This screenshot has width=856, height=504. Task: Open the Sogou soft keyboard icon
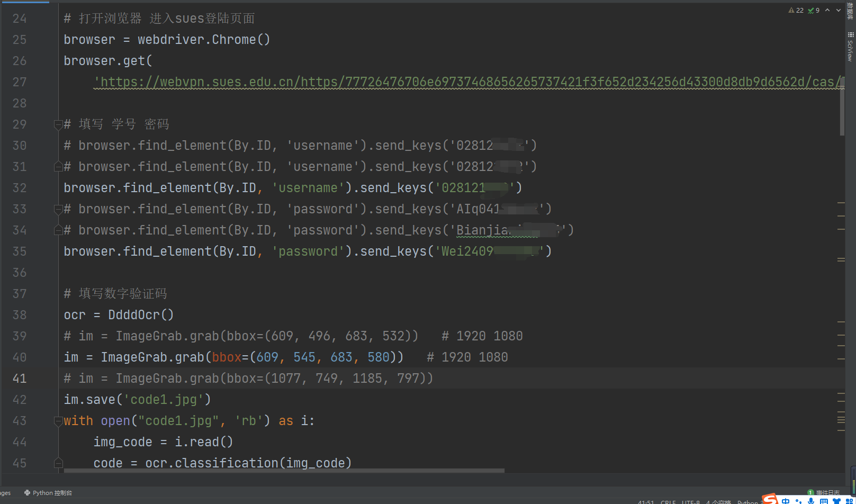(x=824, y=501)
